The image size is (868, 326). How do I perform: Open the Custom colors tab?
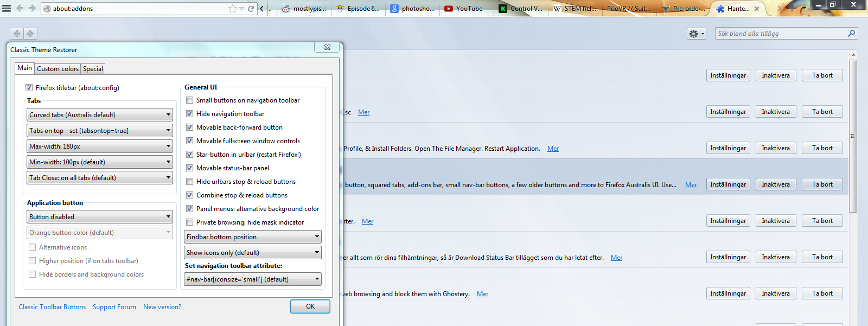click(58, 69)
